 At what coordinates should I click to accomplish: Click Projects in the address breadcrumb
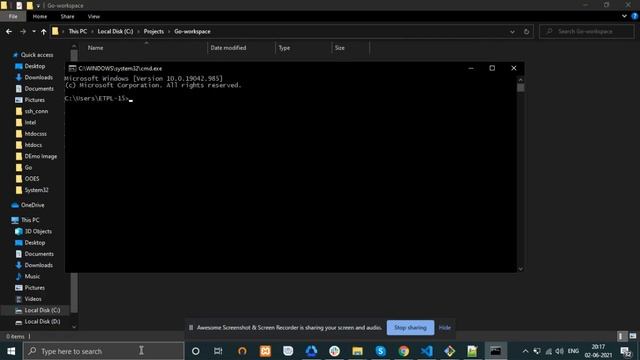coord(153,31)
